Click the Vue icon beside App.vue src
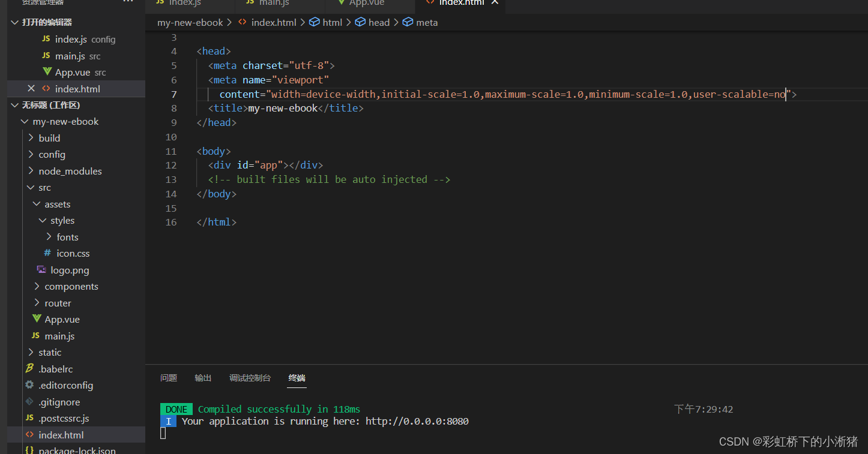868x454 pixels. pyautogui.click(x=47, y=72)
